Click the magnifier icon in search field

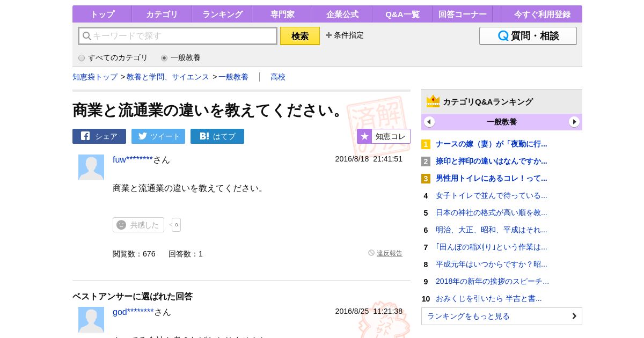pyautogui.click(x=86, y=36)
